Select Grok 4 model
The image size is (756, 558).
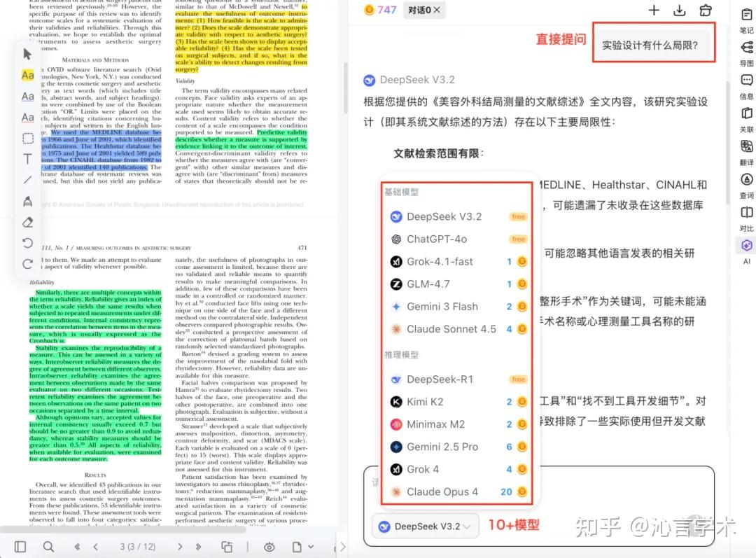coord(458,469)
